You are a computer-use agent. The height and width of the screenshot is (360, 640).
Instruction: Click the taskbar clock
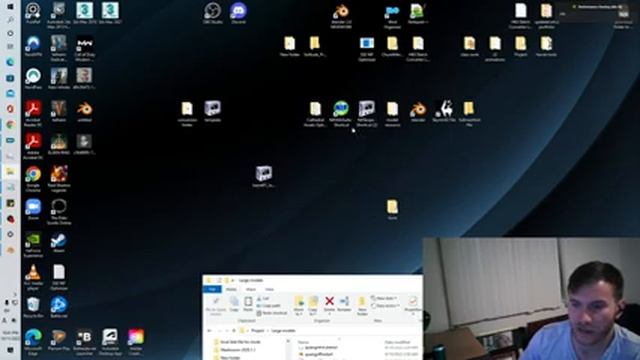tap(10, 336)
